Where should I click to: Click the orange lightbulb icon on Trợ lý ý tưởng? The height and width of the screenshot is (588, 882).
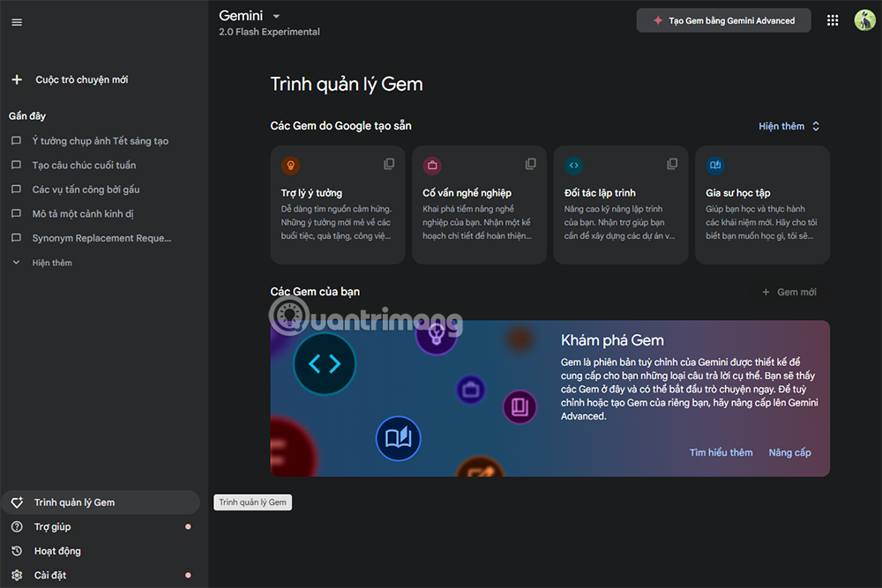click(x=291, y=165)
